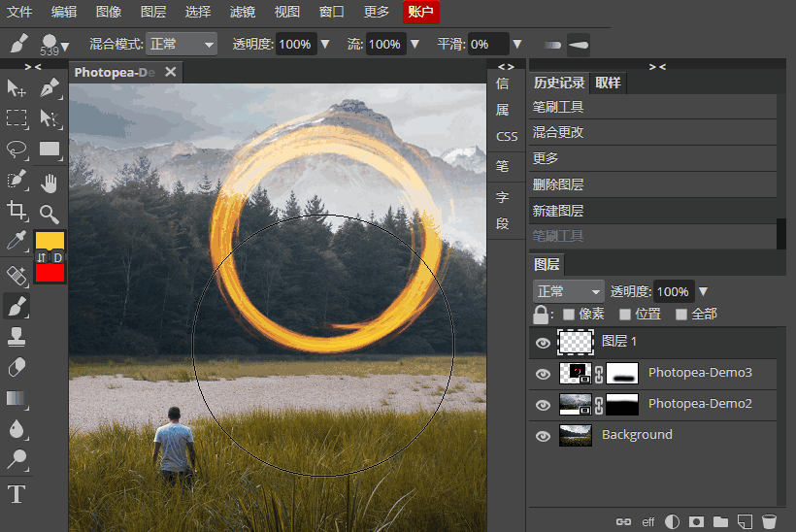Open the brush size preset picker

[x=53, y=44]
